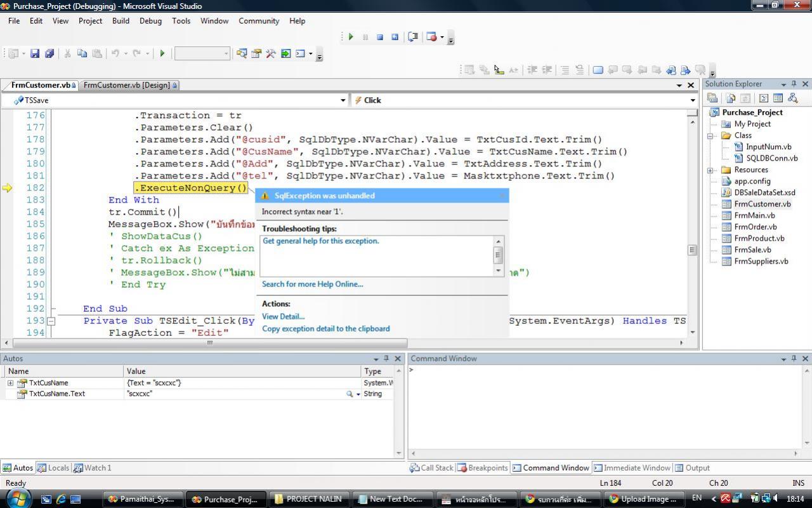Viewport: 812px width, 508px height.
Task: Click the Windows Start orb
Action: tap(17, 498)
